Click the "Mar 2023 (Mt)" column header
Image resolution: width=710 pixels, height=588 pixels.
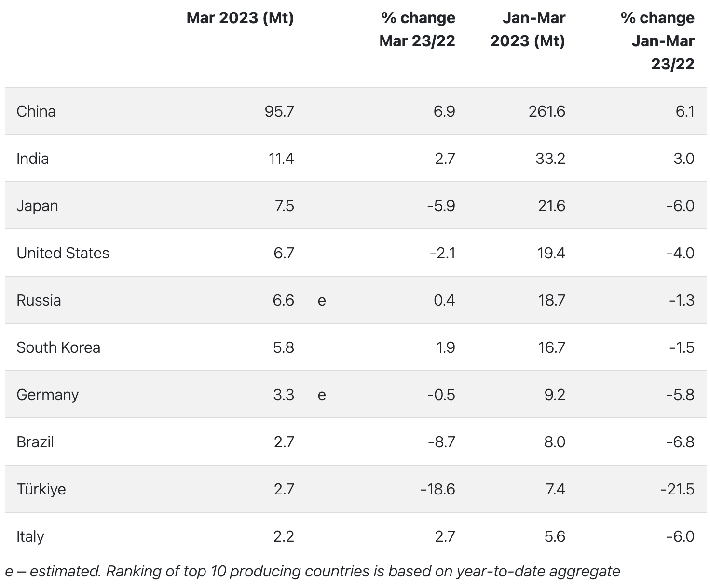240,18
